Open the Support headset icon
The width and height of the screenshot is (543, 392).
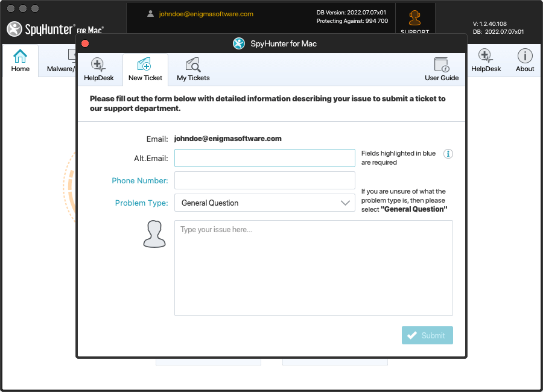[x=414, y=18]
